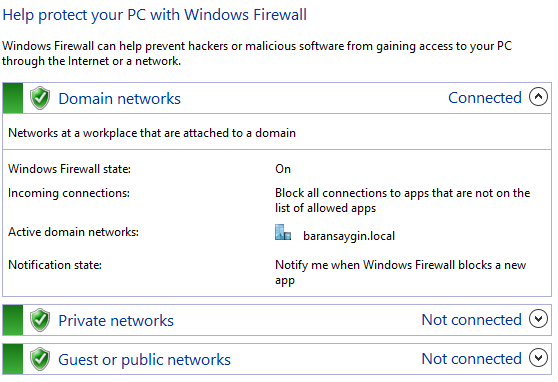
Task: Click the Help protect your PC heading
Action: [x=154, y=15]
